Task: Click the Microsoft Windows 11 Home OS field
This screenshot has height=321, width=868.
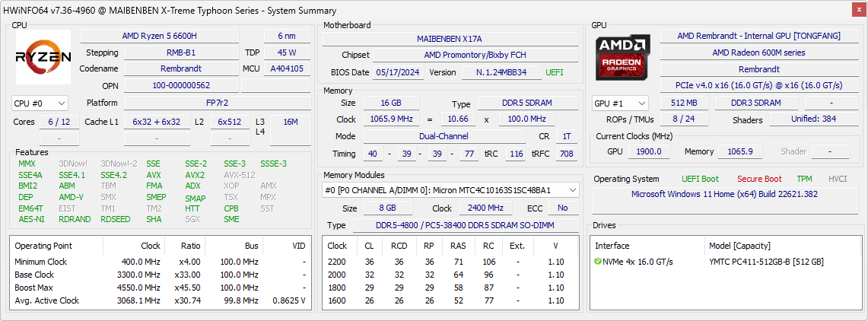Action: (x=724, y=194)
